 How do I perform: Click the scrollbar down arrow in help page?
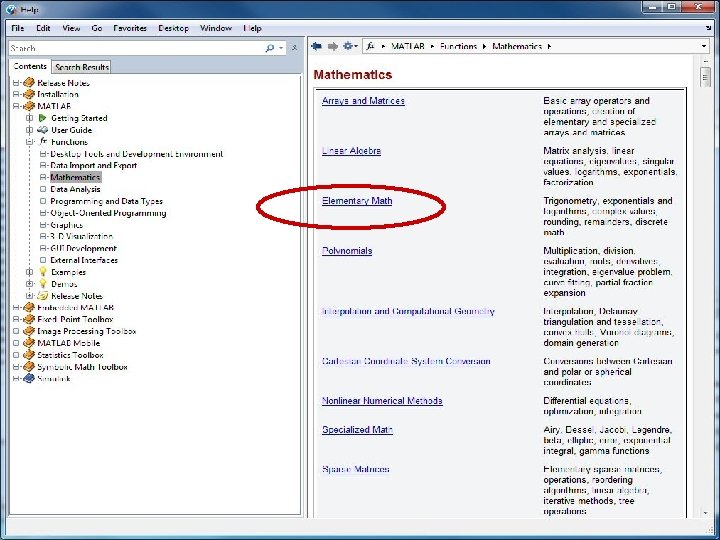(x=705, y=512)
